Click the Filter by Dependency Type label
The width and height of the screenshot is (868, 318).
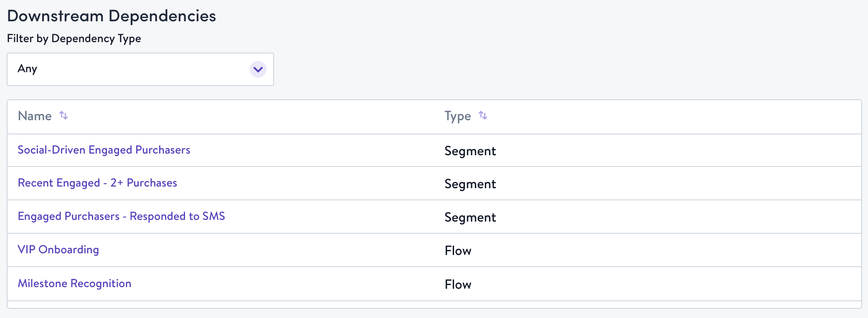74,38
